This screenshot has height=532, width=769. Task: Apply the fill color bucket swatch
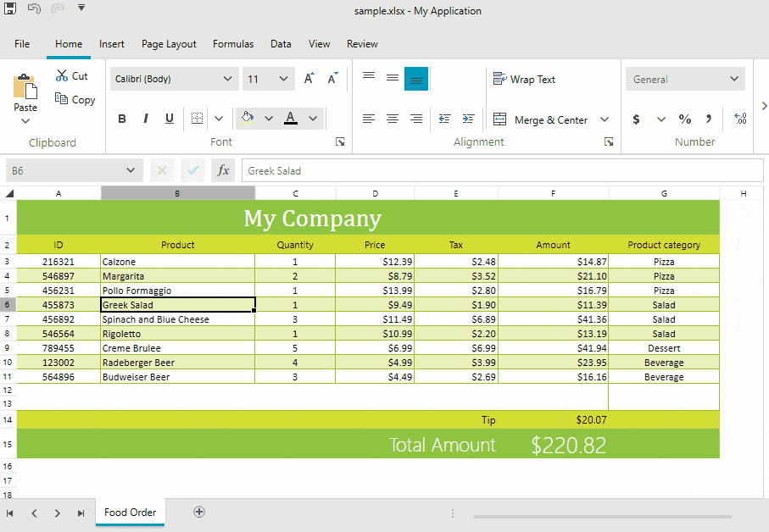248,119
